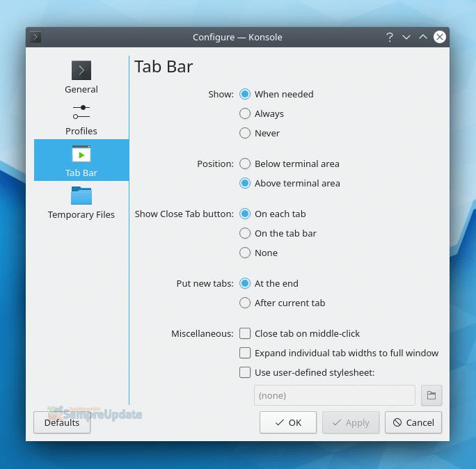The image size is (476, 469).
Task: Open the Temporary Files settings page
Action: click(81, 202)
